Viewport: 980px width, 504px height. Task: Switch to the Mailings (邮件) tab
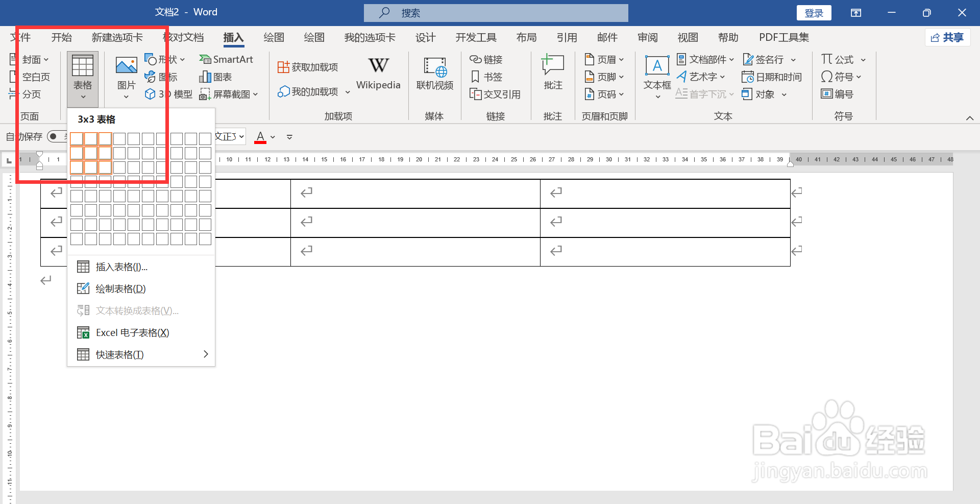click(x=607, y=37)
